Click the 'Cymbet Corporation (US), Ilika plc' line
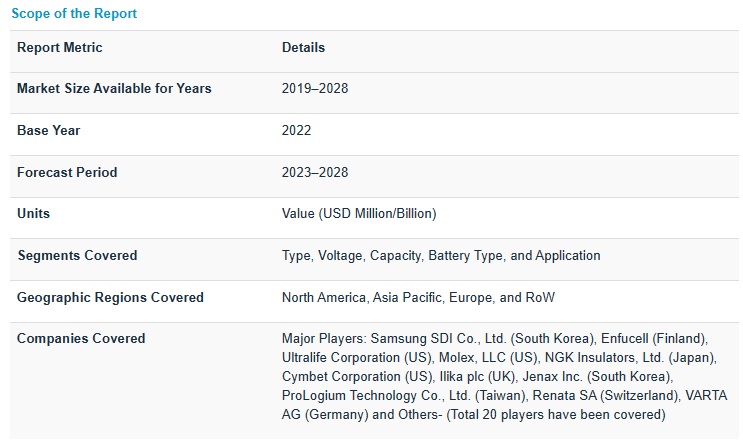Image resolution: width=743 pixels, height=442 pixels. (x=477, y=377)
